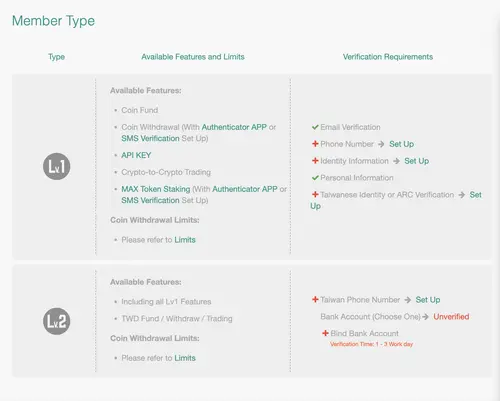Open the MAX Token Staking link
500x401 pixels.
[156, 189]
